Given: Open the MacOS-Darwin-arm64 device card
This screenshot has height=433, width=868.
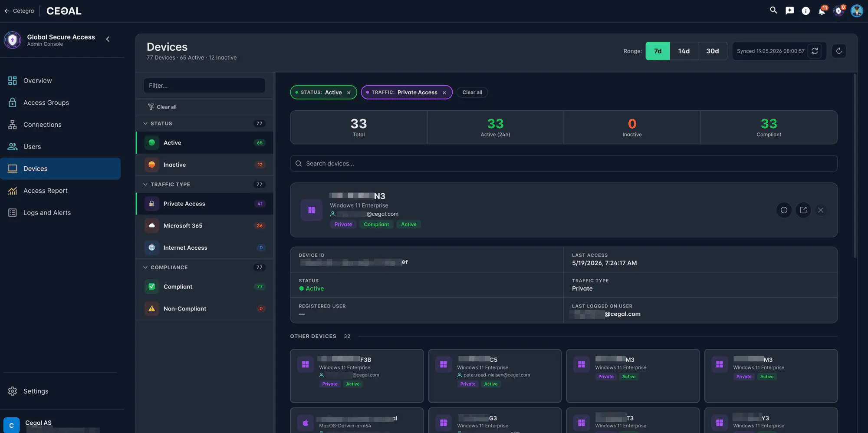Looking at the screenshot, I should (x=357, y=420).
